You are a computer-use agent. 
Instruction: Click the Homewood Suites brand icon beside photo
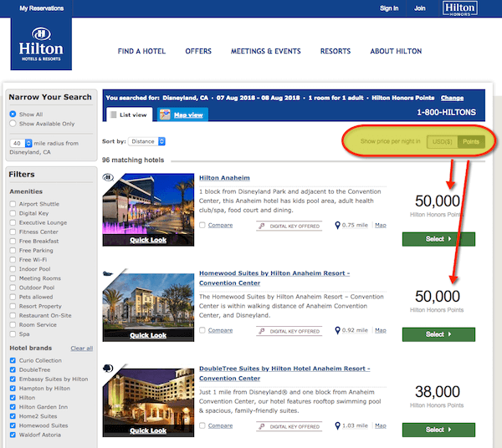tap(108, 273)
